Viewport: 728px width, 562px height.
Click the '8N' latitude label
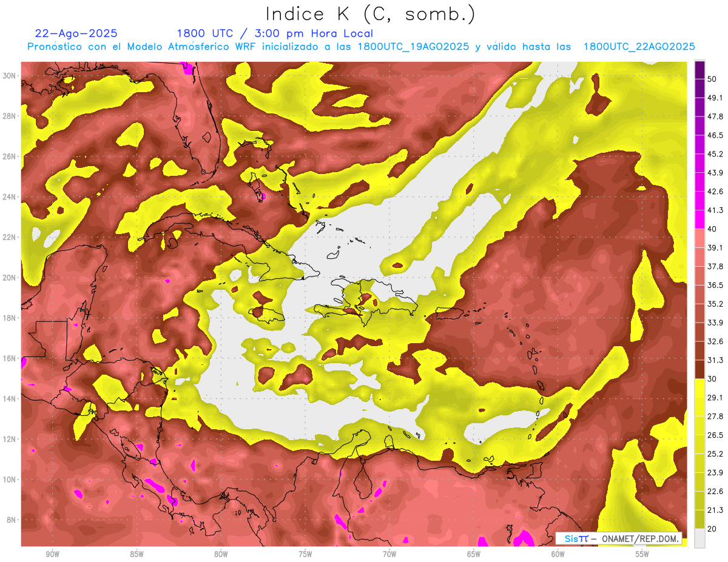click(12, 520)
